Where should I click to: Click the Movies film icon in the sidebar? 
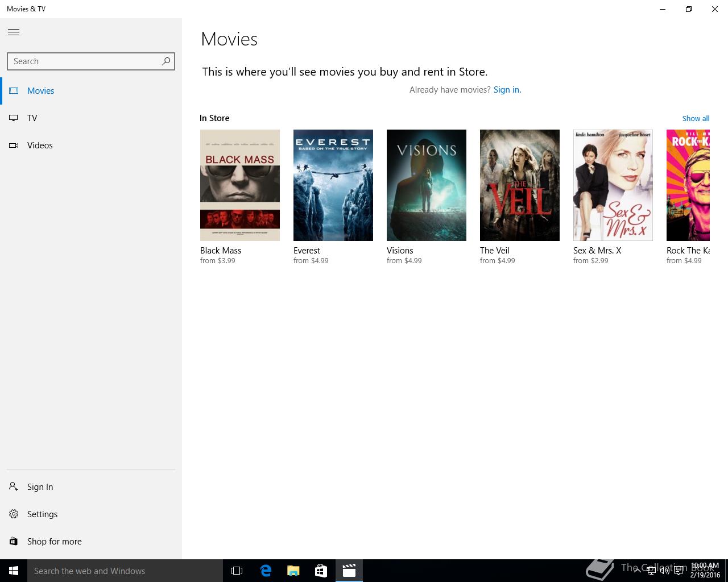14,90
